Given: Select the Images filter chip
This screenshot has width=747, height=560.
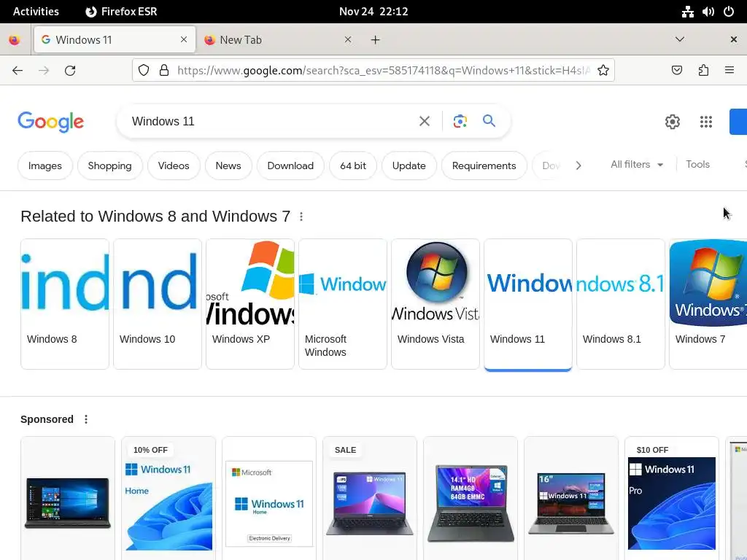Looking at the screenshot, I should [44, 166].
